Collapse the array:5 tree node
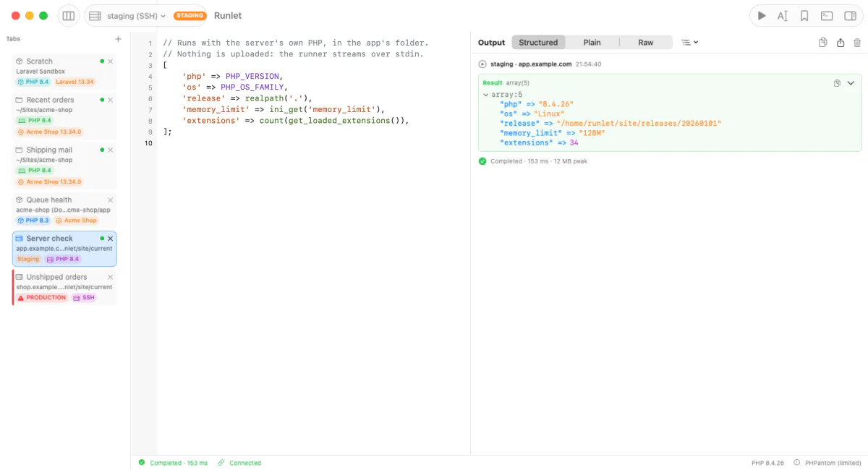868x470 pixels. coord(485,95)
